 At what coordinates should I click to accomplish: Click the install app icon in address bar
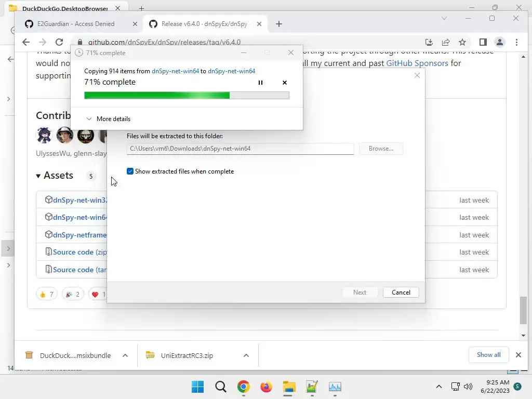pyautogui.click(x=429, y=42)
